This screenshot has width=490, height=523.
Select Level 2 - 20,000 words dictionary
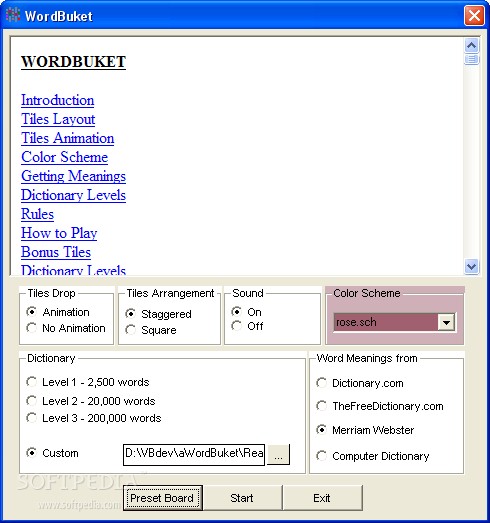click(x=91, y=401)
